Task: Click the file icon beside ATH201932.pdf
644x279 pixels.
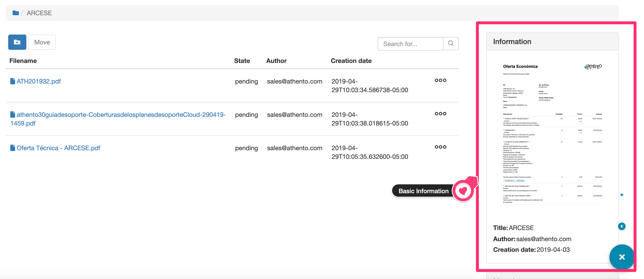Action: (13, 81)
